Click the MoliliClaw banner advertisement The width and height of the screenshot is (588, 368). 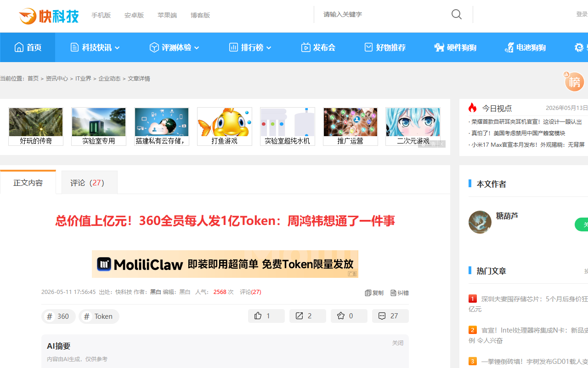pos(225,264)
